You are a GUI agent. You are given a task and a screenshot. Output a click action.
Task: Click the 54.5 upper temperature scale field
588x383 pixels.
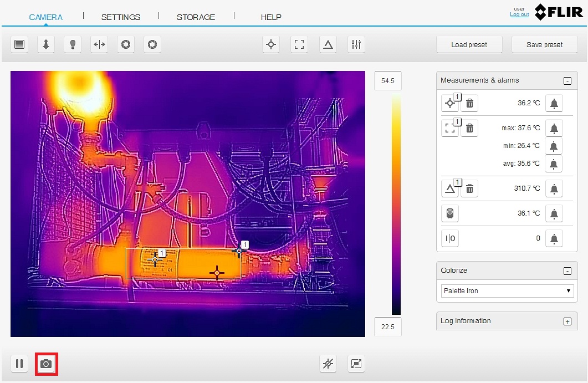coord(388,81)
